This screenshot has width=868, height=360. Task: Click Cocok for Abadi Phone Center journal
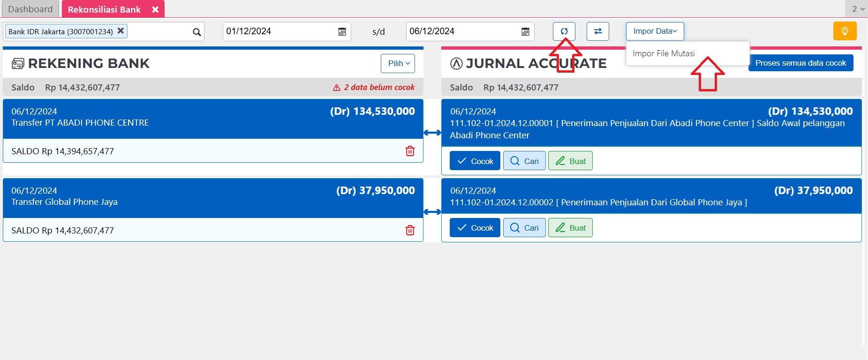(x=475, y=161)
